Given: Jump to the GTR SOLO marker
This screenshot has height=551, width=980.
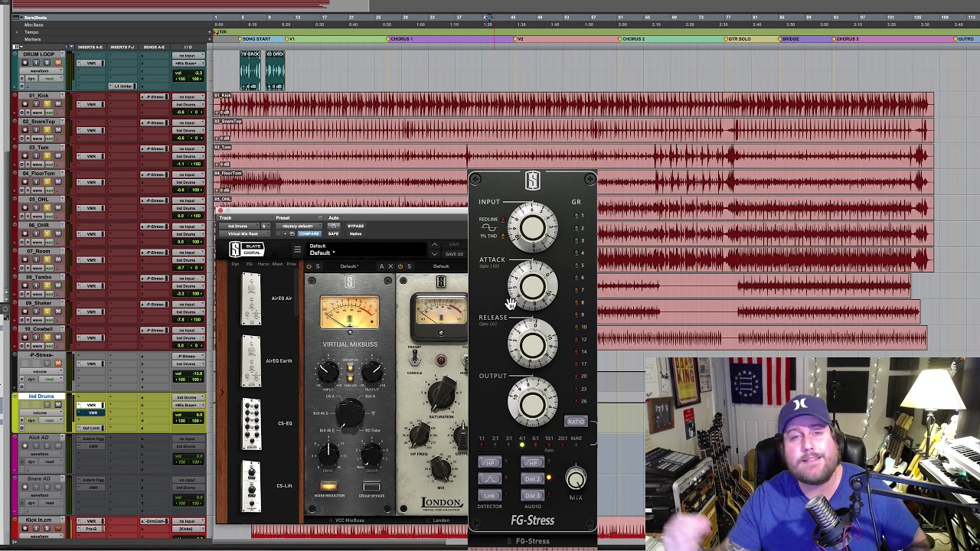Looking at the screenshot, I should [739, 39].
